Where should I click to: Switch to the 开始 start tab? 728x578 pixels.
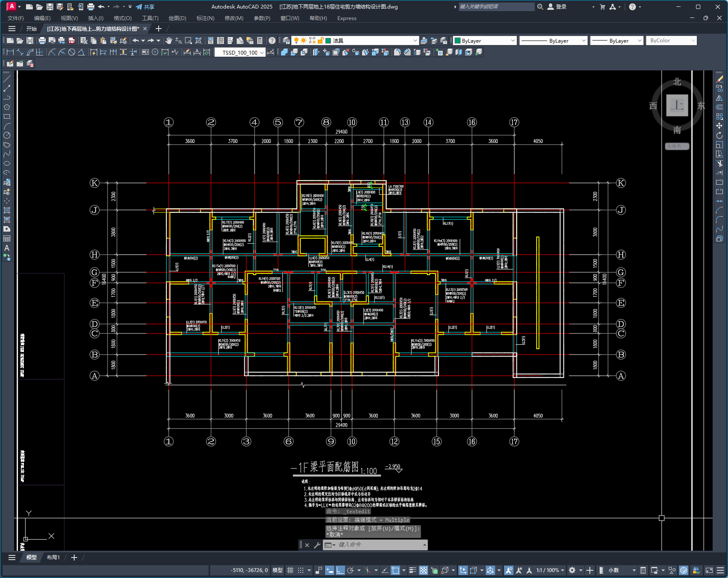coord(32,29)
